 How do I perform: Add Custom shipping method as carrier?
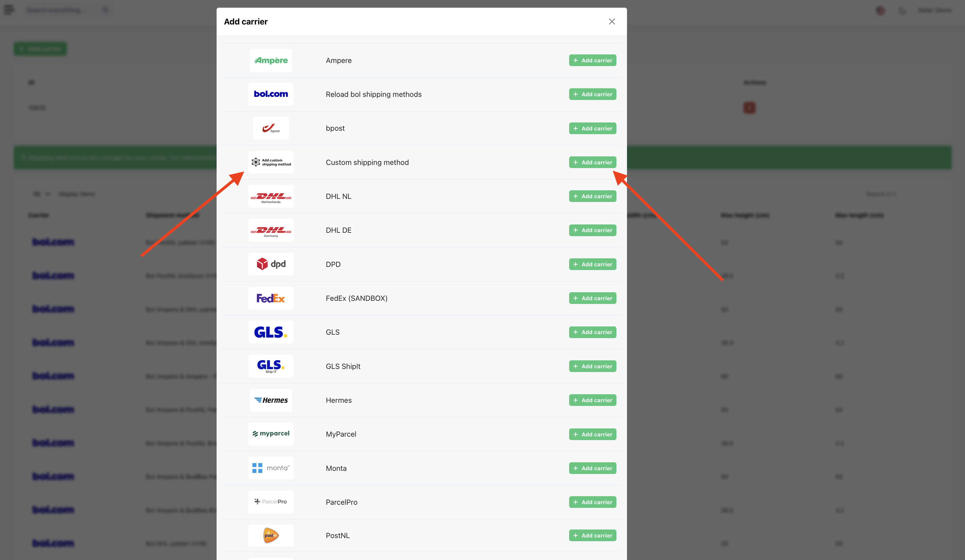pos(593,162)
